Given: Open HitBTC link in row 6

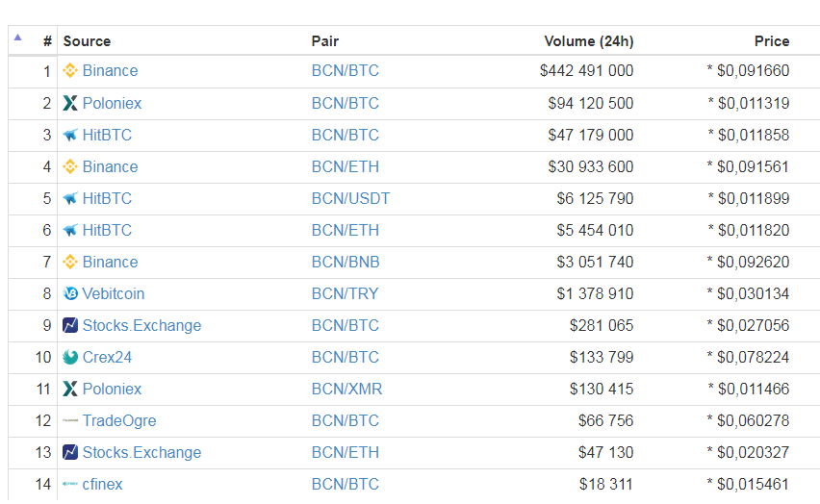Looking at the screenshot, I should coord(107,230).
